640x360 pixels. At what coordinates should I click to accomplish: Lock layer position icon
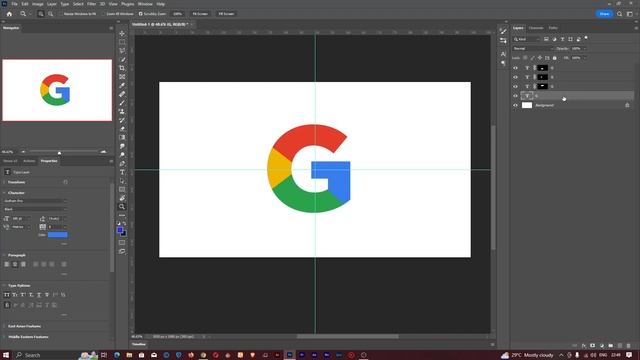pos(540,58)
